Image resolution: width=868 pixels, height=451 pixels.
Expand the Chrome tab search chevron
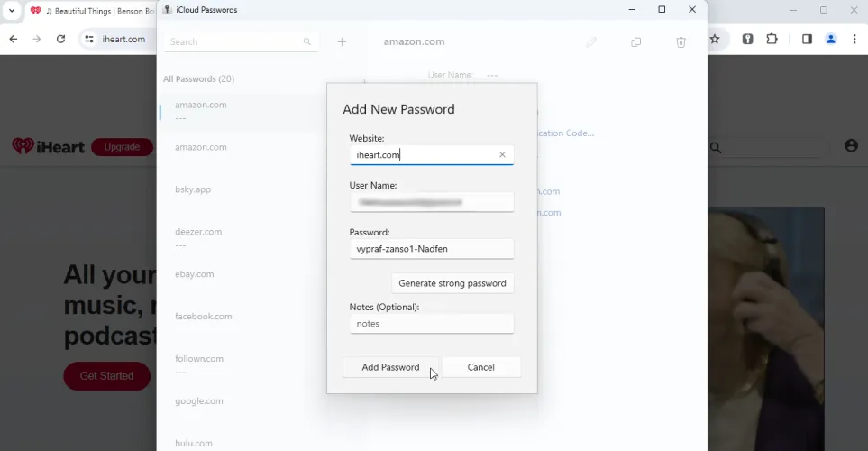pos(12,11)
